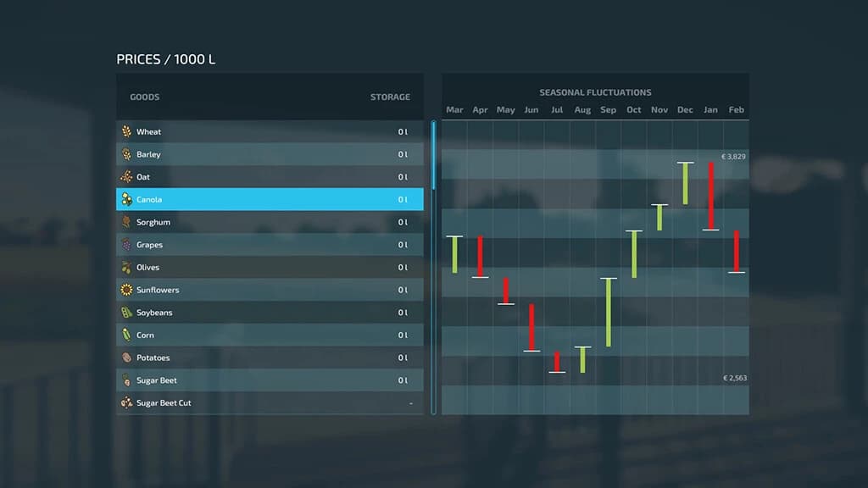Click the goods list scrollbar handle
This screenshot has height=488, width=868.
pyautogui.click(x=433, y=156)
